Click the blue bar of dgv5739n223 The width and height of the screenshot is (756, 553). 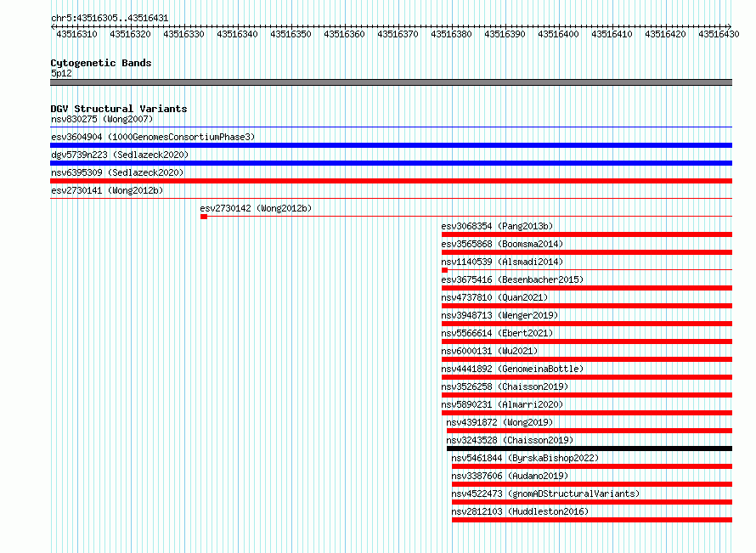pos(391,163)
